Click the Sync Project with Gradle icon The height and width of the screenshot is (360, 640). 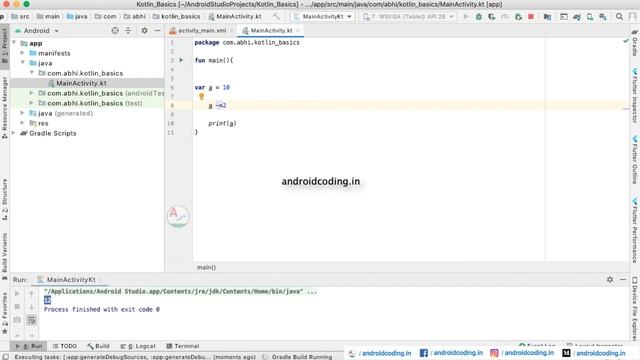pos(577,17)
